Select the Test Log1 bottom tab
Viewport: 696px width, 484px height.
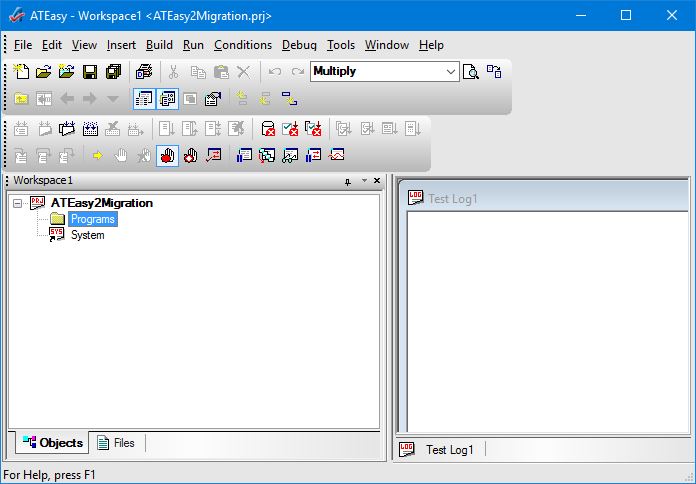tap(437, 450)
